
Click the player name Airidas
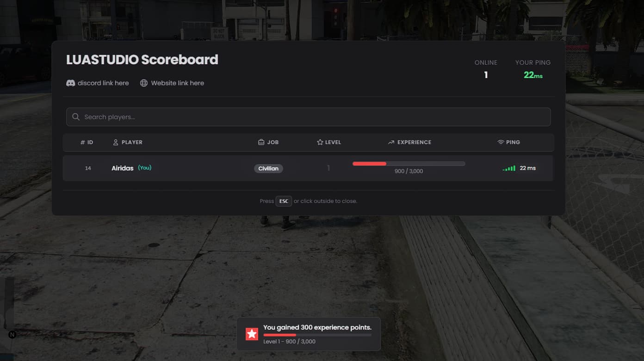[x=122, y=168]
